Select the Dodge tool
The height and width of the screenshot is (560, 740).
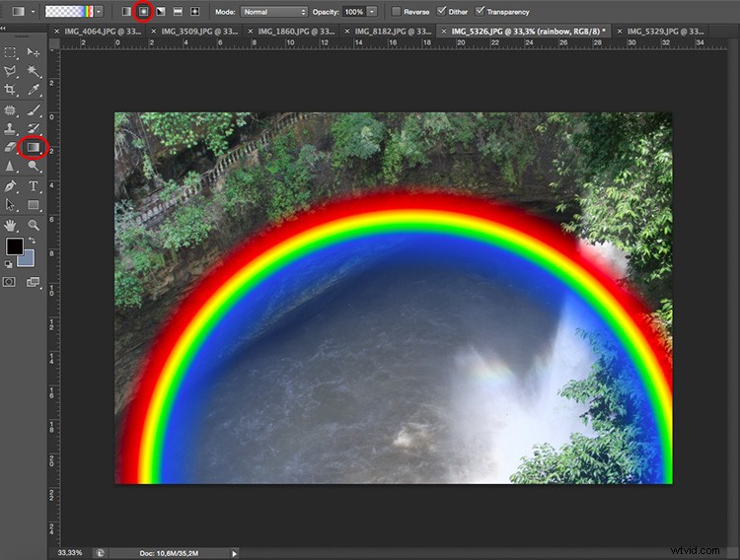[33, 166]
